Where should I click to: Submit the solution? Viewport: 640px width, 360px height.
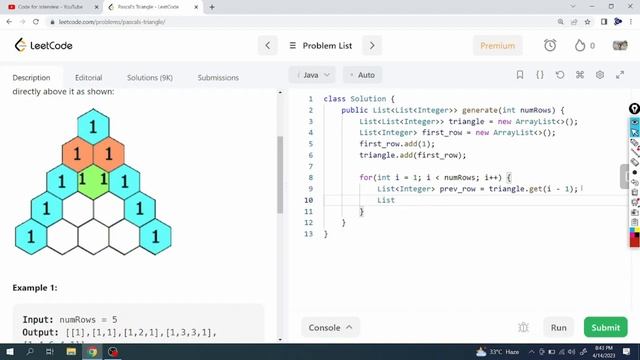605,327
